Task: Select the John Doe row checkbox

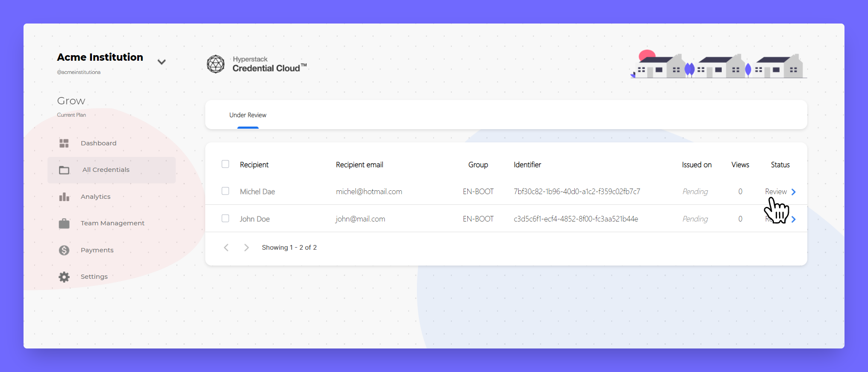Action: coord(225,218)
